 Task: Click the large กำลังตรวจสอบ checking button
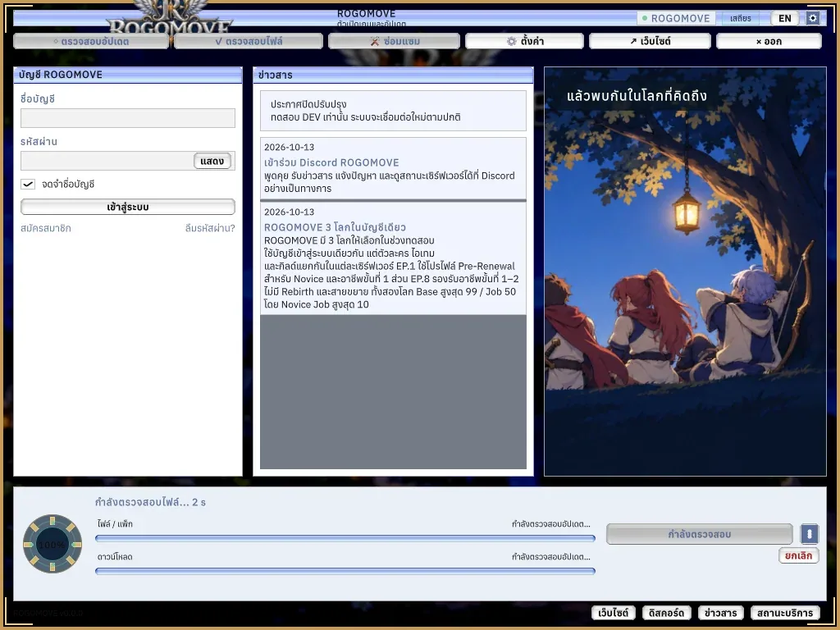(x=699, y=534)
